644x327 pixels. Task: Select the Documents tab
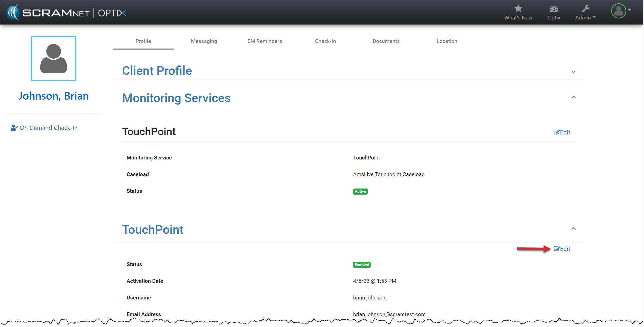point(386,41)
